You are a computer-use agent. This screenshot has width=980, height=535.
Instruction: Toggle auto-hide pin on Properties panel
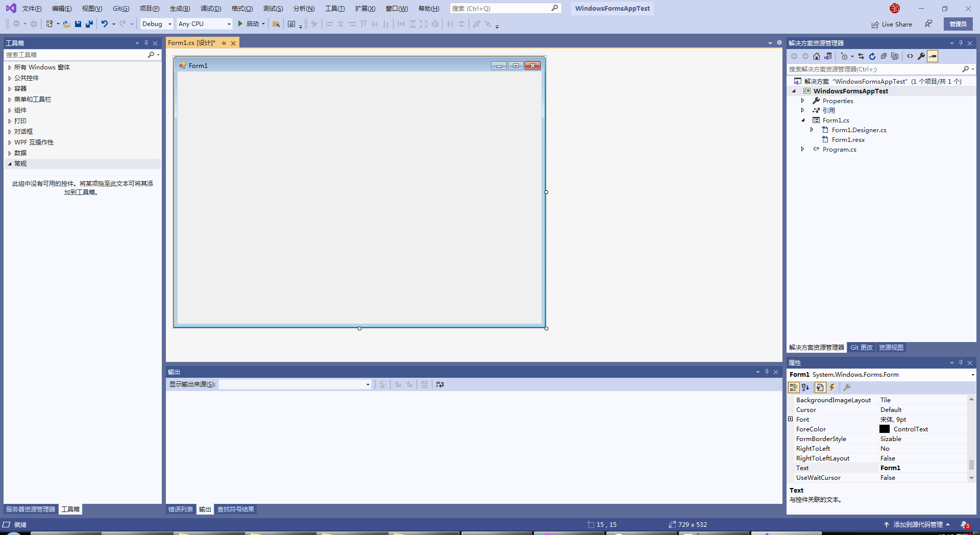point(961,362)
